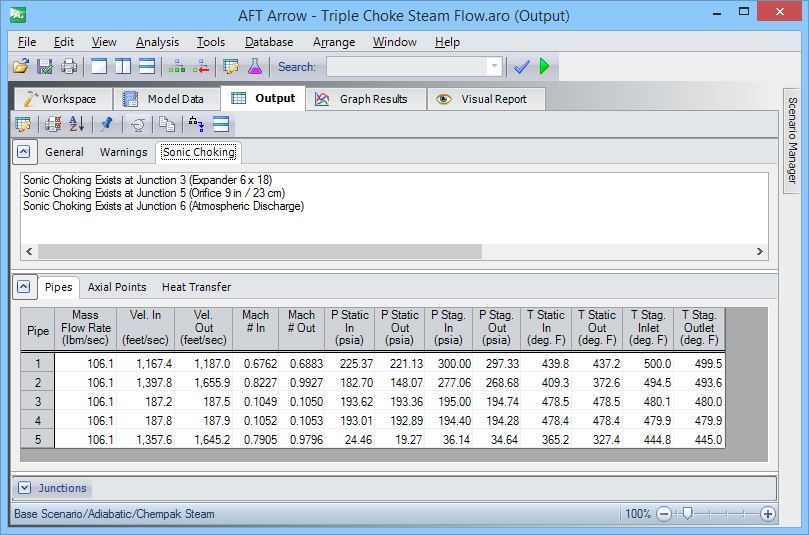Select the Junction 5 Orifice choking message
Screen dimensions: 809x535
click(x=154, y=192)
